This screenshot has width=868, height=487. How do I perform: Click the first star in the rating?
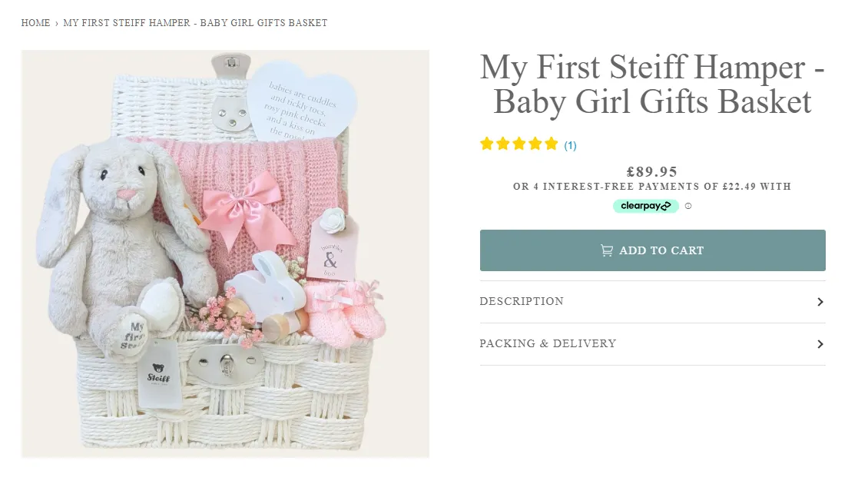click(486, 143)
